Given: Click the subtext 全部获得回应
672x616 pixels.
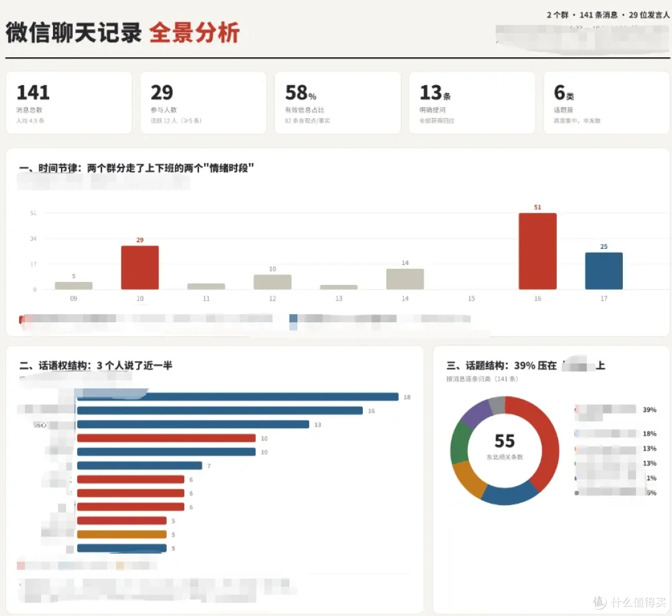Looking at the screenshot, I should point(437,121).
